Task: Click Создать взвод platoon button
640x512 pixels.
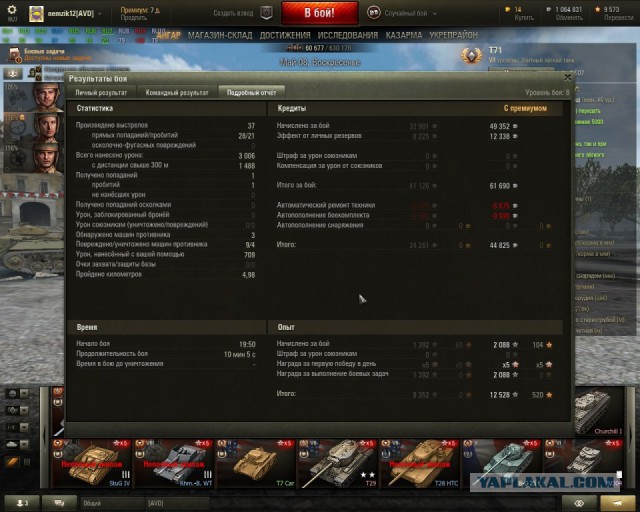Action: pos(233,13)
